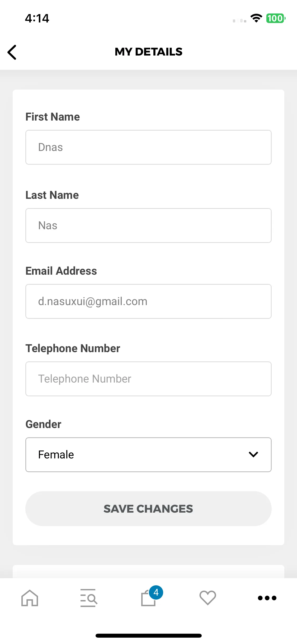
Task: Tap the MY DETAILS page title
Action: click(148, 52)
